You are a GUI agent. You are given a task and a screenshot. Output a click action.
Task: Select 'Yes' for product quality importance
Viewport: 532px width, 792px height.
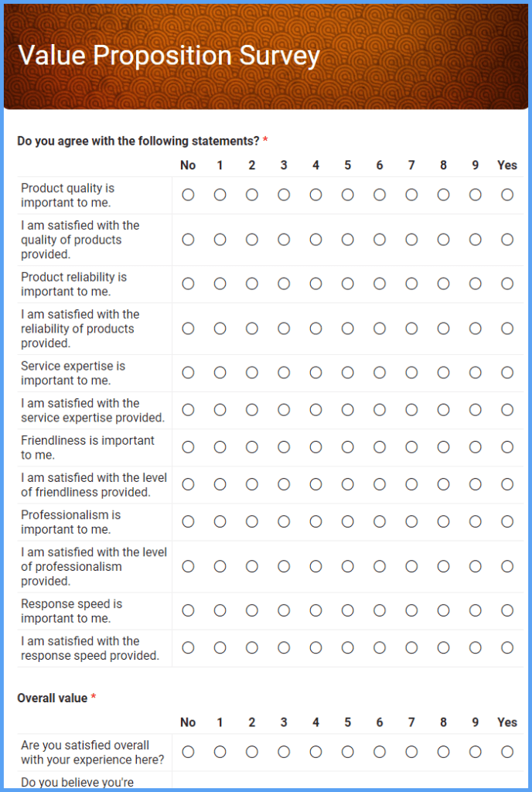506,195
